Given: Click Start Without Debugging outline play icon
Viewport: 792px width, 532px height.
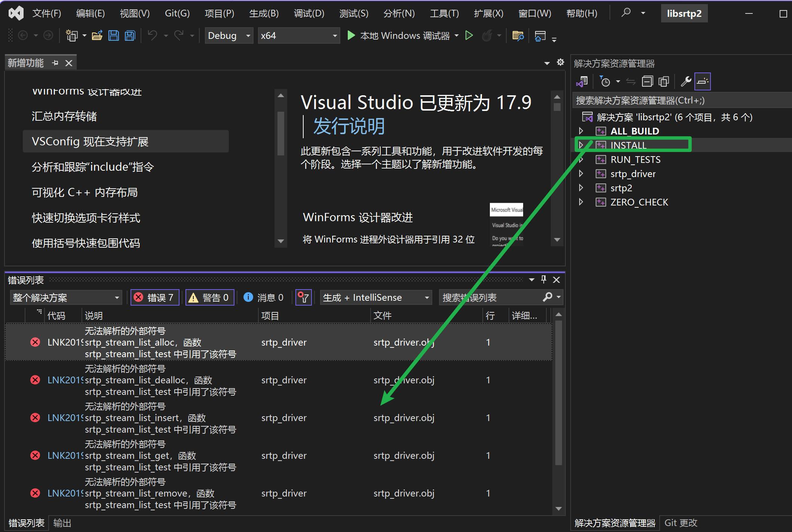Looking at the screenshot, I should (x=469, y=35).
